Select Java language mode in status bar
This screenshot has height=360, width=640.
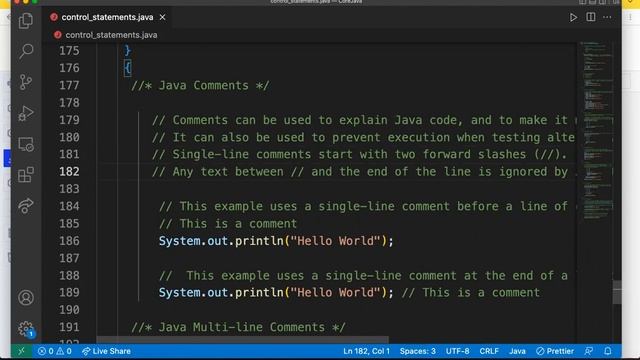tap(517, 351)
